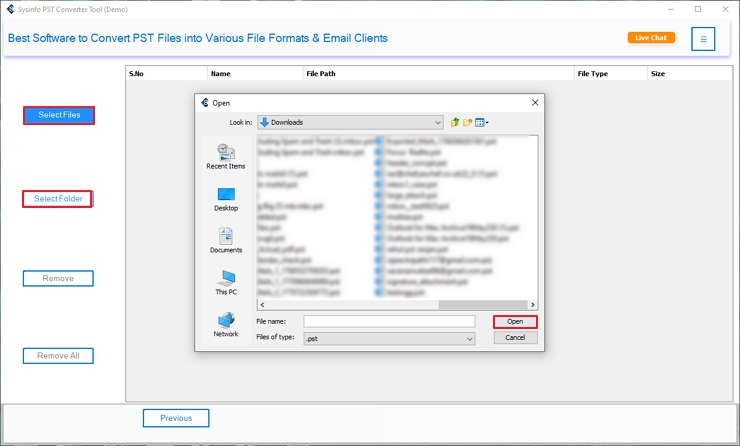Close the Open dialog with X

(x=535, y=102)
